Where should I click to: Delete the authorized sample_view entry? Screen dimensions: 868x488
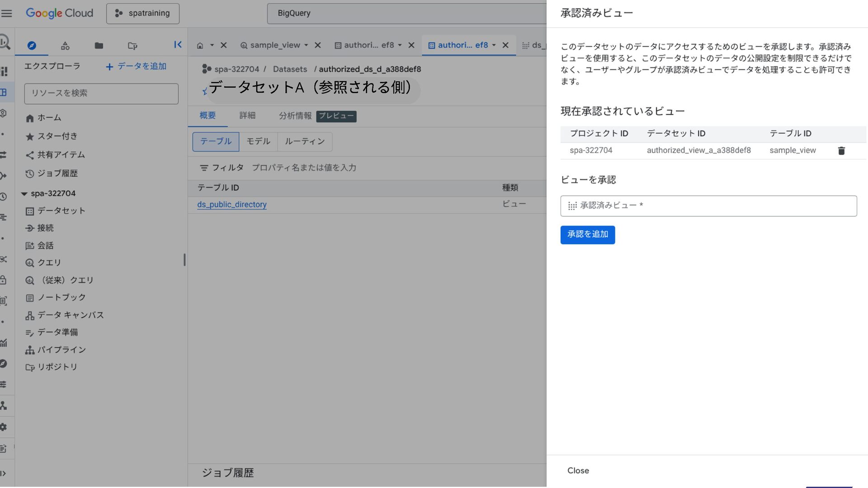click(x=841, y=151)
